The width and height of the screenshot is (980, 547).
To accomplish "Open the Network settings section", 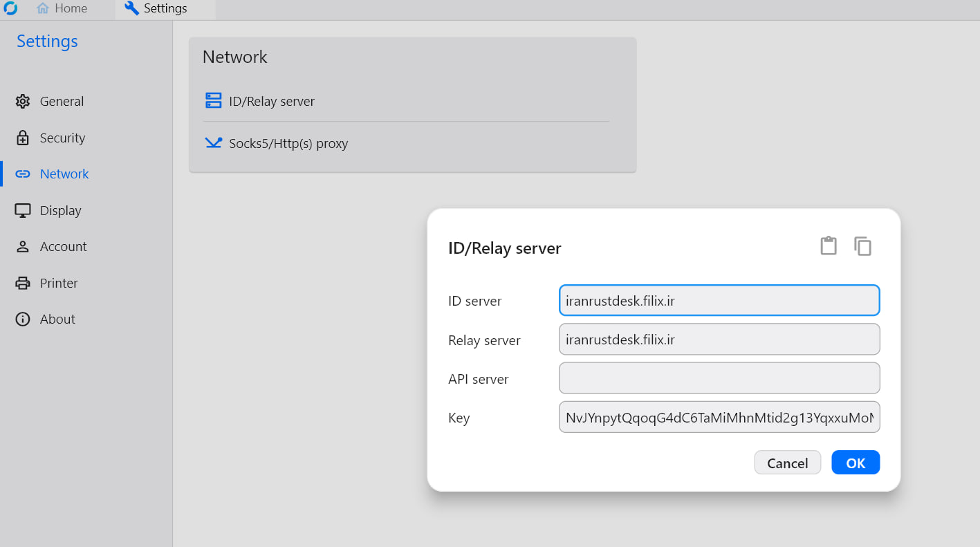I will [x=64, y=174].
